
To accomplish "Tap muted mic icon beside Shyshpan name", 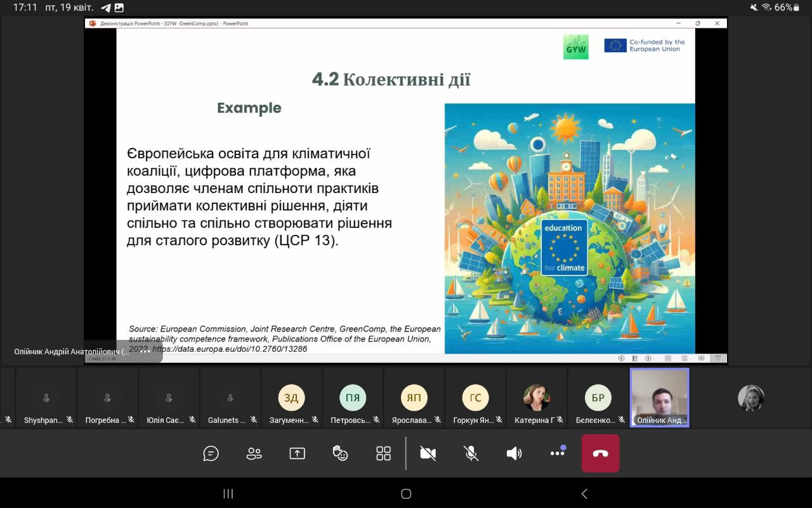I will coord(70,420).
